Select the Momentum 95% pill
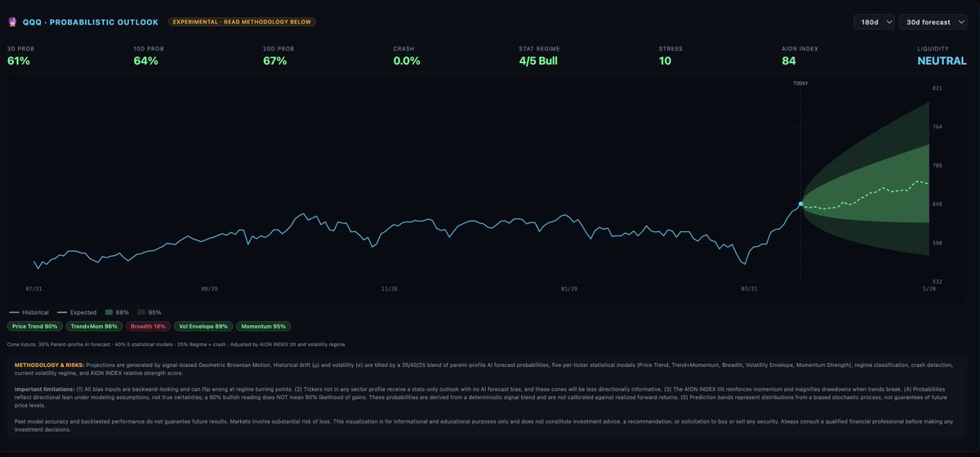980x457 pixels. (263, 326)
